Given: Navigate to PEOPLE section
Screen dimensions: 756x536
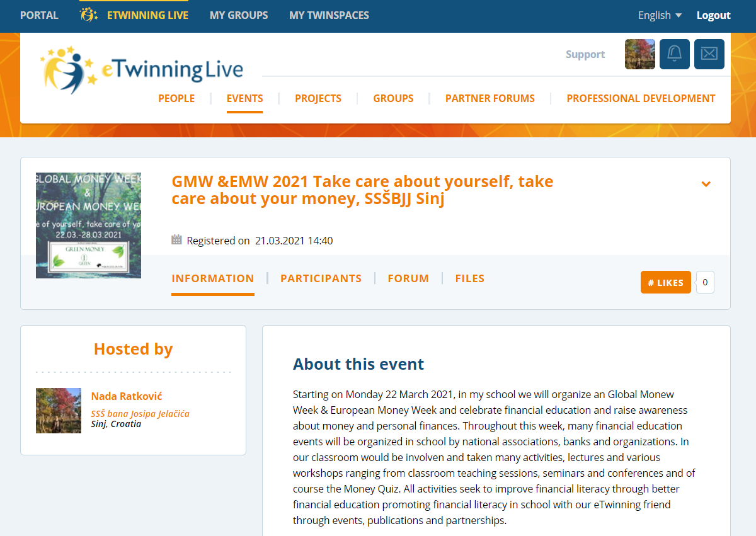Looking at the screenshot, I should click(x=176, y=98).
